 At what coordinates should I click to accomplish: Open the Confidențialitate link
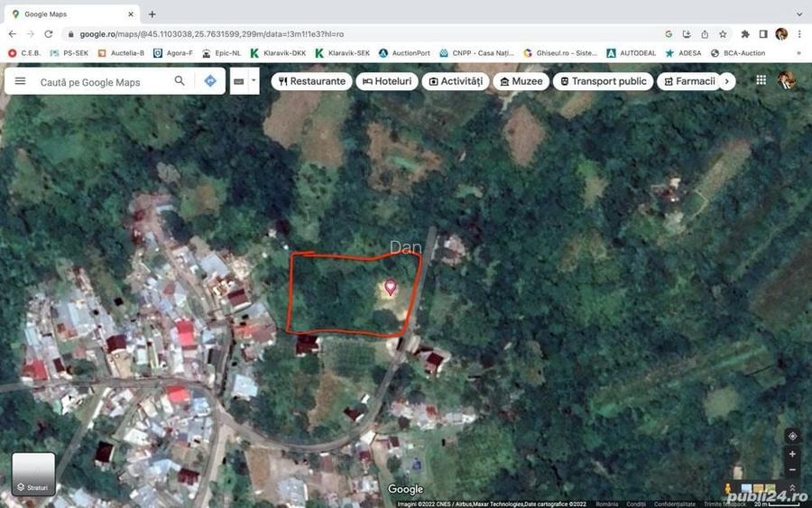[675, 503]
